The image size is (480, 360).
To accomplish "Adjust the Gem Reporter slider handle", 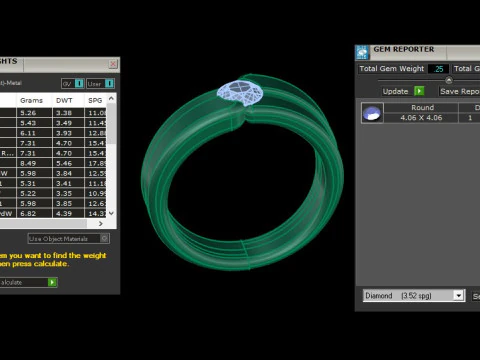I will pos(449,80).
